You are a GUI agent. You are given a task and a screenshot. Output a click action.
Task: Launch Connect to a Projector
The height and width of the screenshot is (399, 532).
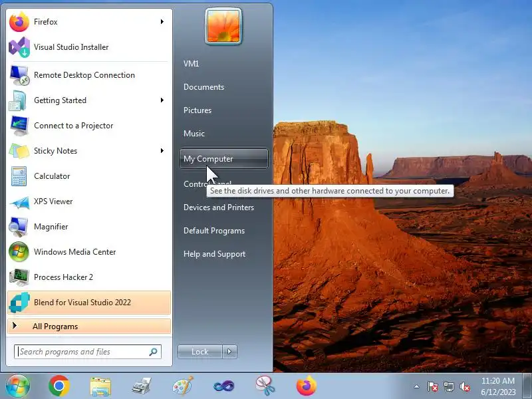tap(88, 126)
